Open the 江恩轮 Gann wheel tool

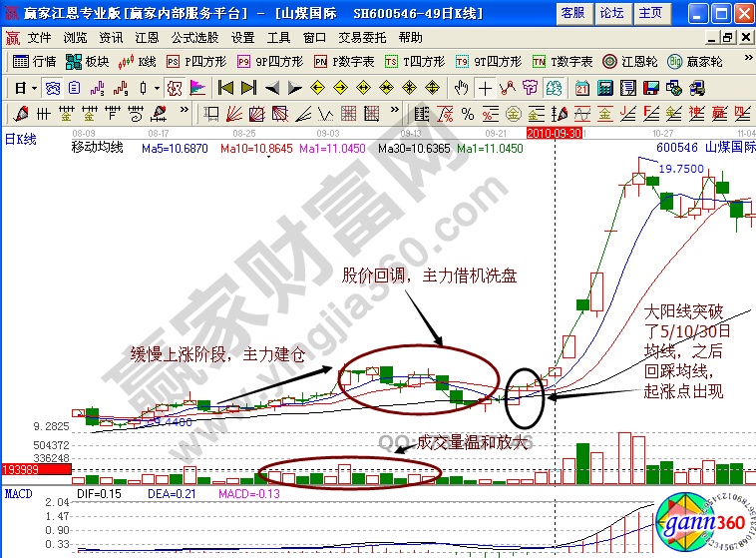pyautogui.click(x=630, y=61)
